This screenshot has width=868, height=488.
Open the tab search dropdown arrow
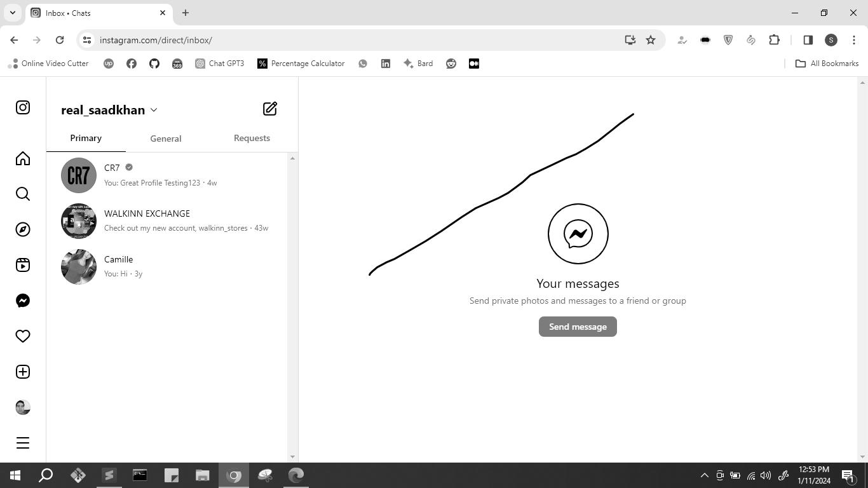[x=12, y=13]
